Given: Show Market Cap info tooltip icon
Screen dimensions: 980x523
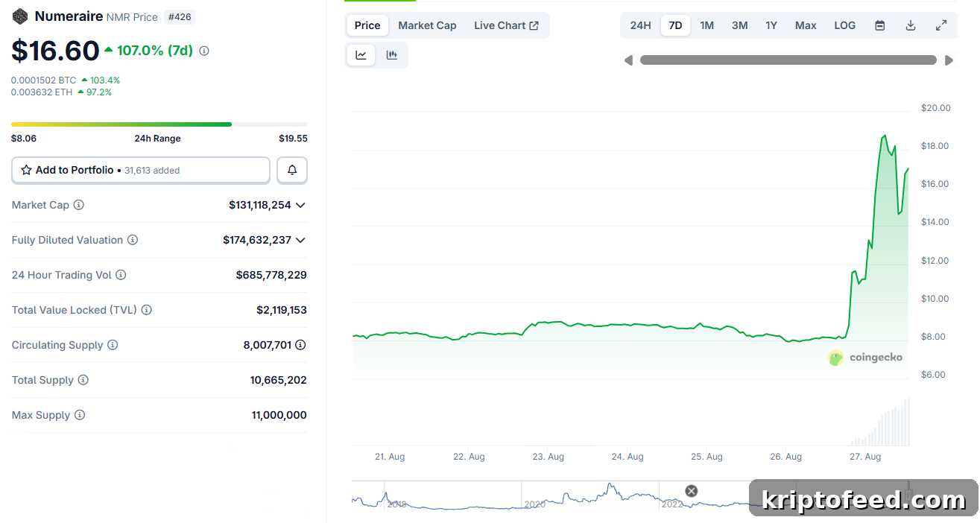Looking at the screenshot, I should click(x=78, y=205).
